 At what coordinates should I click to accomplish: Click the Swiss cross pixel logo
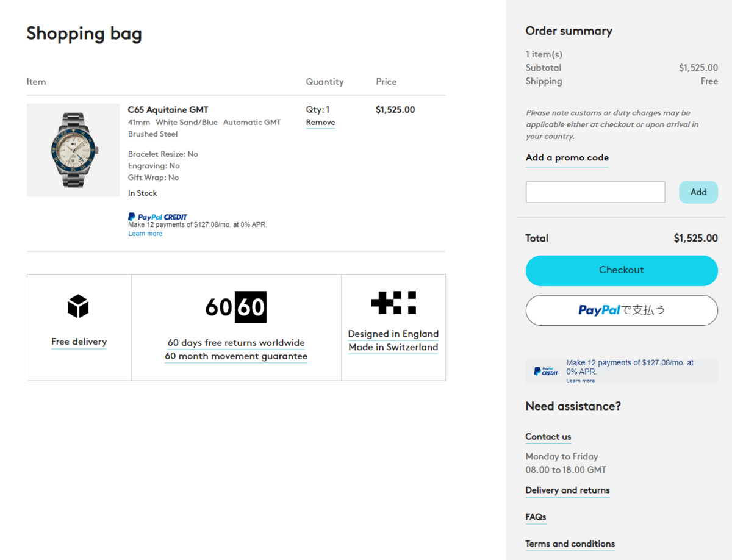(x=393, y=303)
